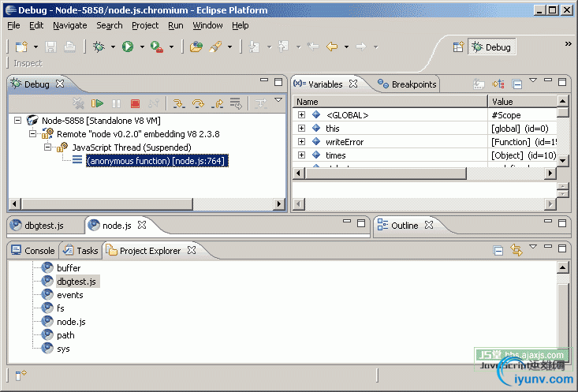578x392 pixels.
Task: Click the Open Type folder icon
Action: 196,47
